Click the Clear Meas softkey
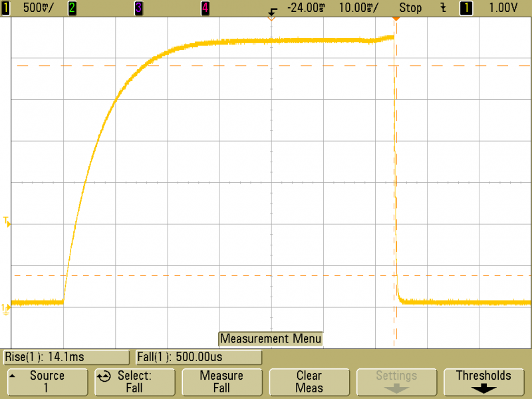Image resolution: width=532 pixels, height=399 pixels. (x=309, y=382)
